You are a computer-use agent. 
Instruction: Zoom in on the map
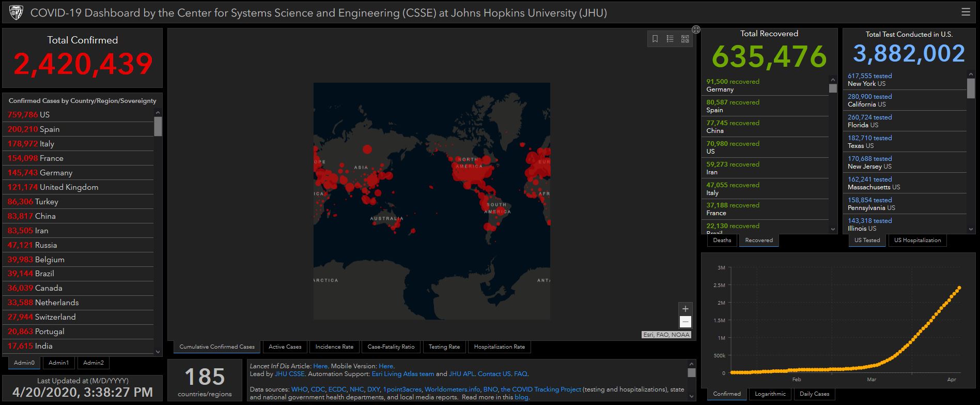pyautogui.click(x=685, y=309)
